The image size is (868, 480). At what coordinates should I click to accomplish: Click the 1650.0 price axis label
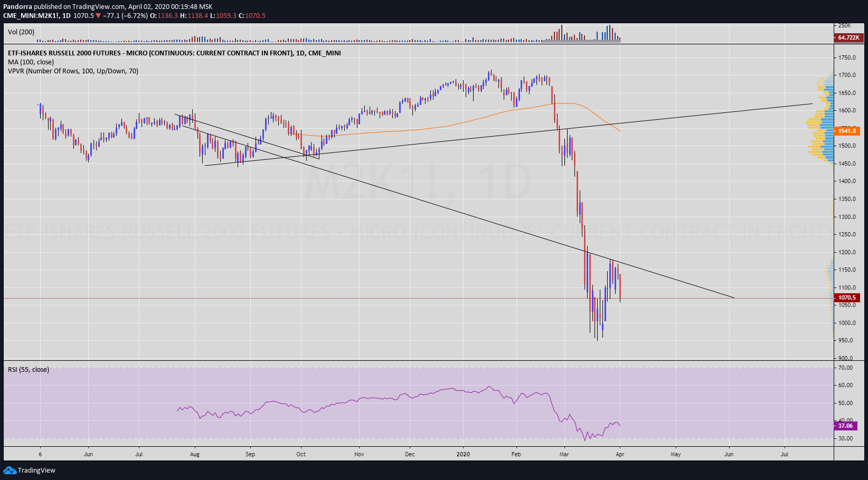pos(847,93)
